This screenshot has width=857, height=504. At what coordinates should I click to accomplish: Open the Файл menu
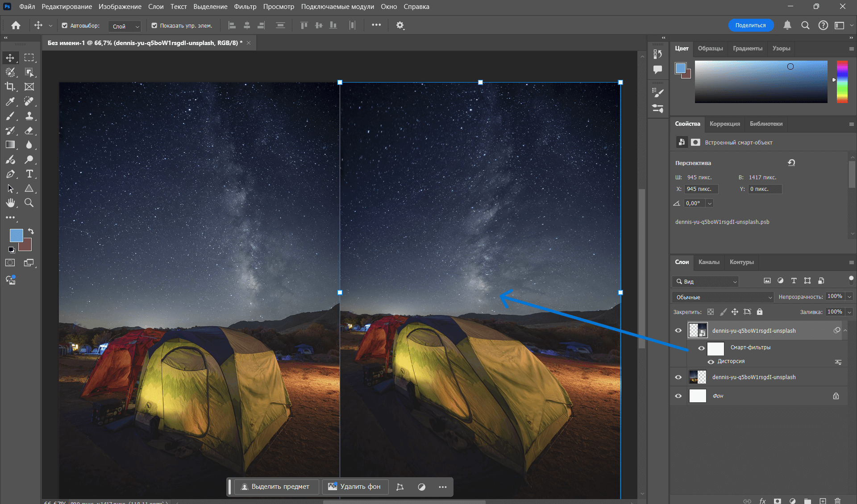pyautogui.click(x=27, y=7)
